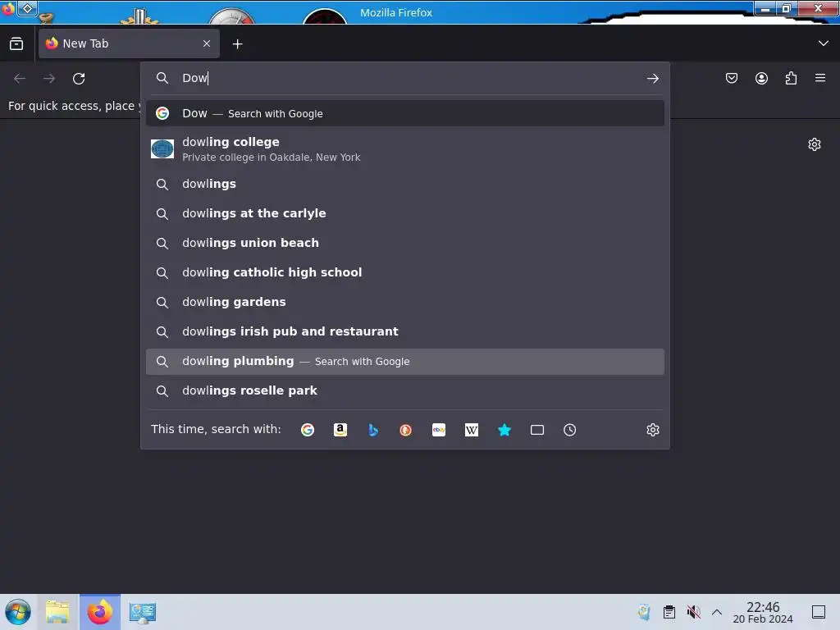The width and height of the screenshot is (840, 630).
Task: Click Firefox icon in taskbar
Action: [100, 612]
